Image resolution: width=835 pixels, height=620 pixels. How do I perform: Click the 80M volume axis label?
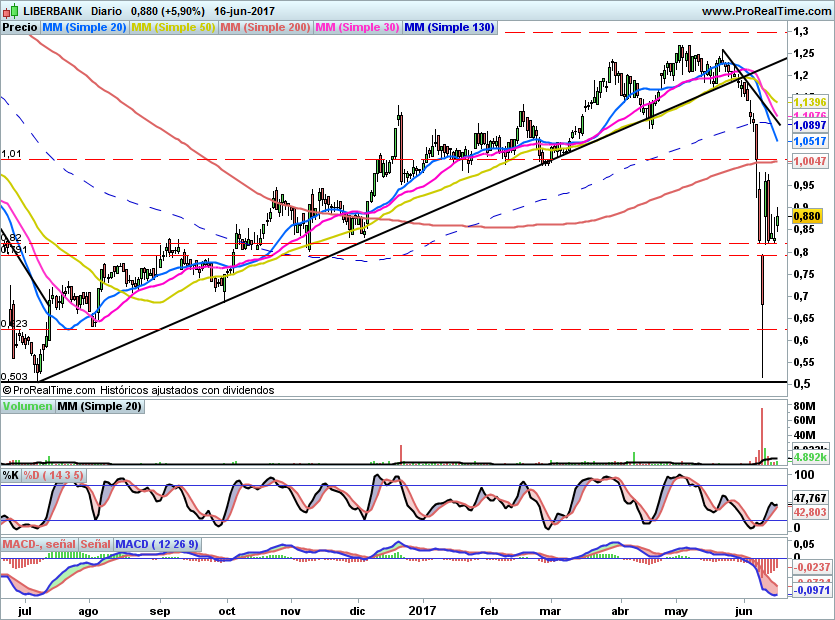point(804,406)
